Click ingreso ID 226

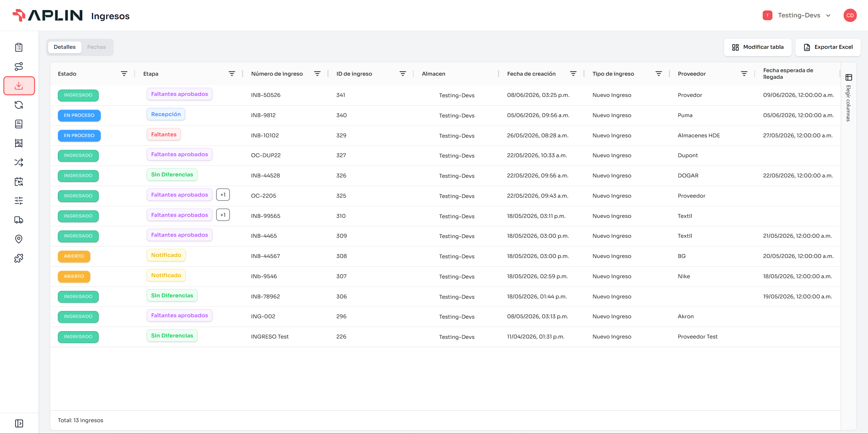tap(341, 337)
